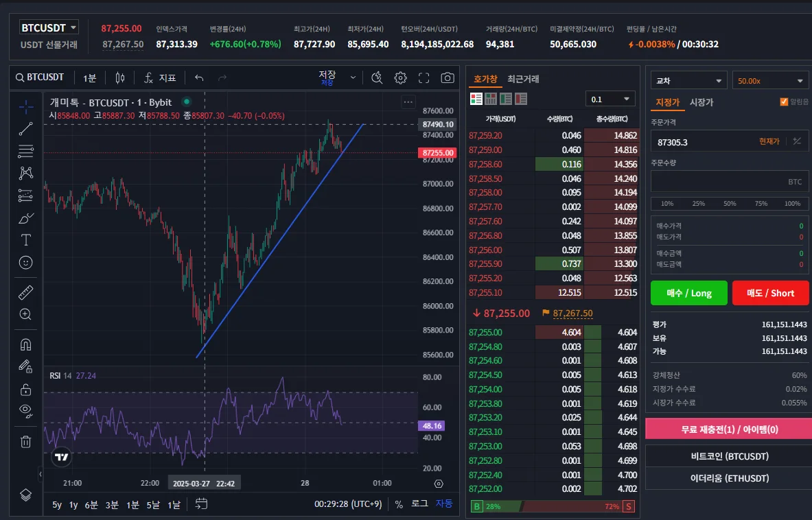Click the undo arrow in chart toolbar

(199, 78)
